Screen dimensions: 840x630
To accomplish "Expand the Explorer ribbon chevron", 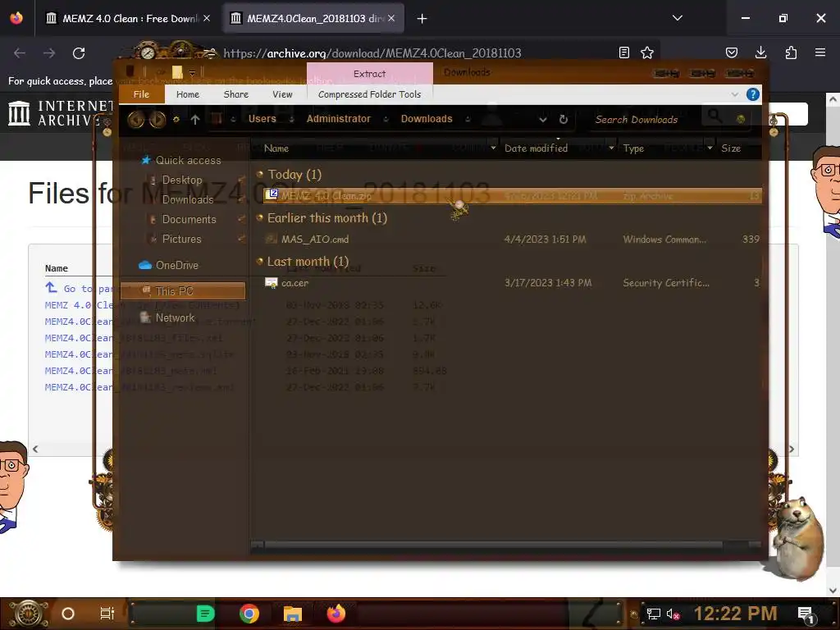I will [x=734, y=94].
